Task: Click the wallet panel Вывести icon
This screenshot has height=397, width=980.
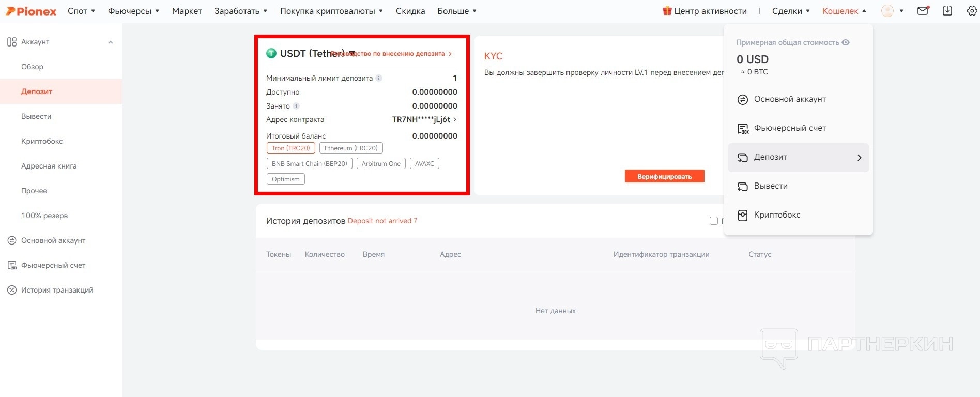Action: 743,187
